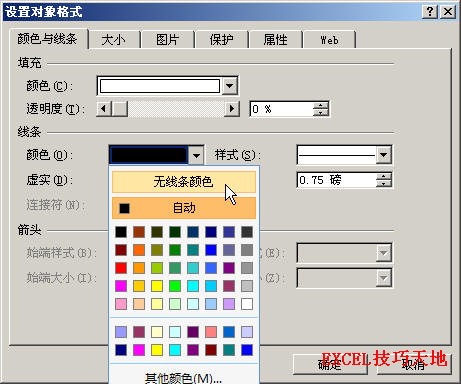Open the Web tab
Image resolution: width=461 pixels, height=384 pixels.
click(329, 40)
